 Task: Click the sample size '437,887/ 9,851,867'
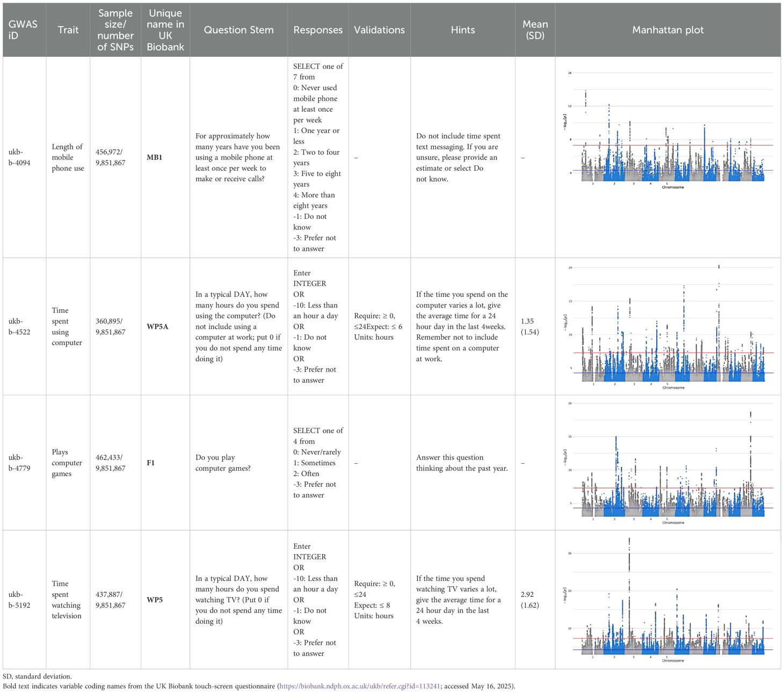pyautogui.click(x=111, y=600)
